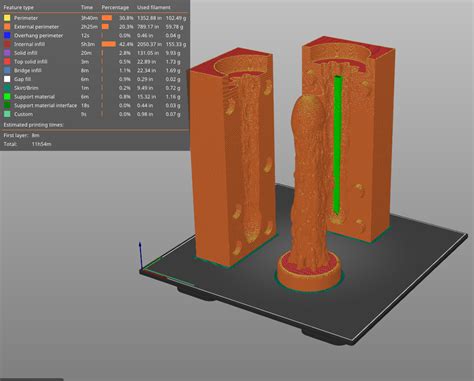
Task: Click the light blue Bridge infill swatch
Action: [x=7, y=70]
